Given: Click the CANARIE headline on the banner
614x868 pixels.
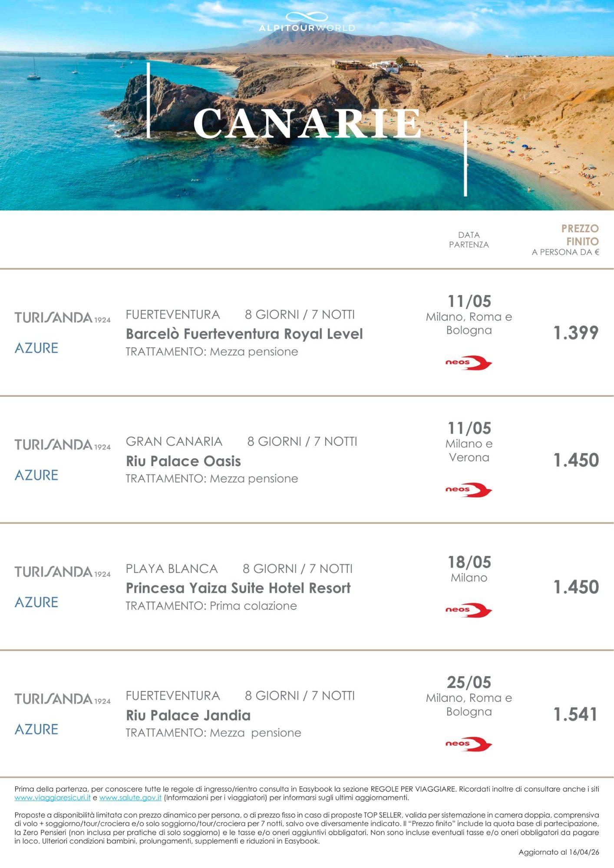Looking at the screenshot, I should [307, 124].
